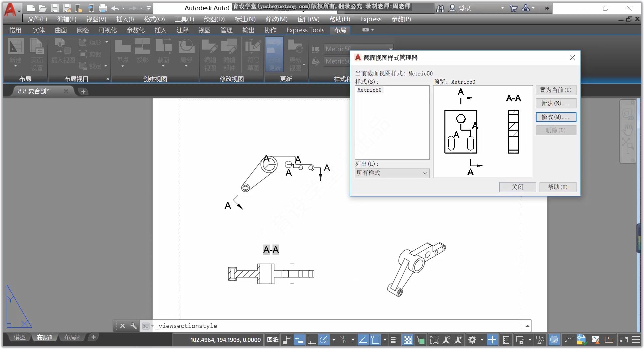Open the 文件(F) menu
Viewport: 644px width, 349px height.
coord(37,19)
